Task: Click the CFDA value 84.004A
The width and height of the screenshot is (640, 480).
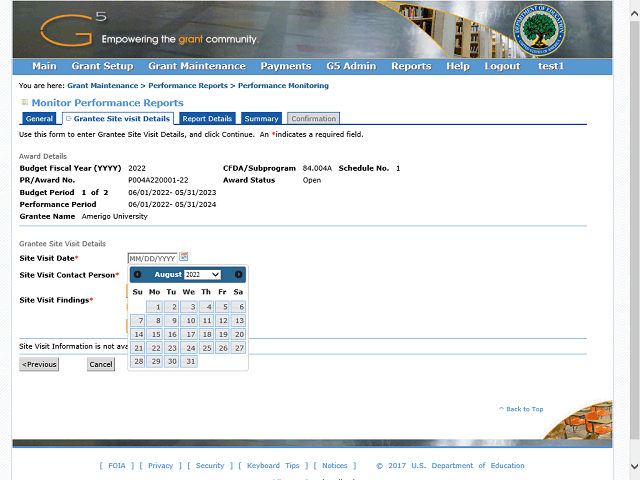Action: coord(317,168)
